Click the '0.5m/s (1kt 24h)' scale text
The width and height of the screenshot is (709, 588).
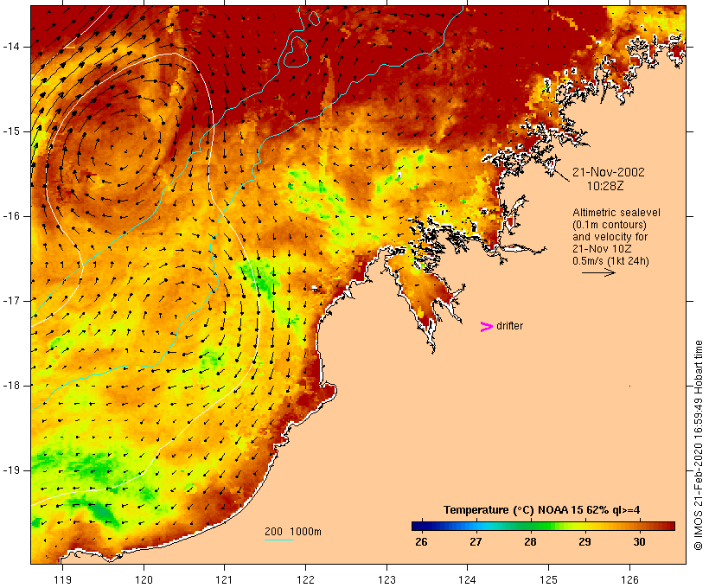point(610,261)
